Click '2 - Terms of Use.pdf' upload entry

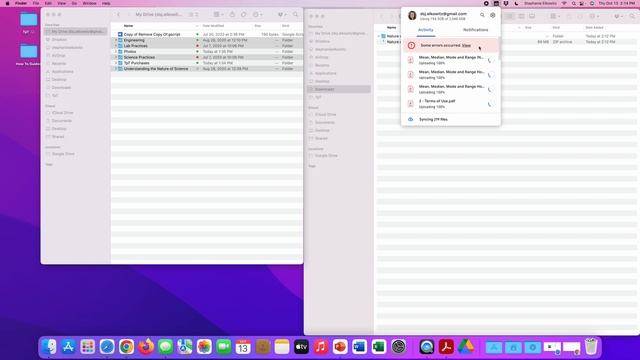[x=451, y=104]
